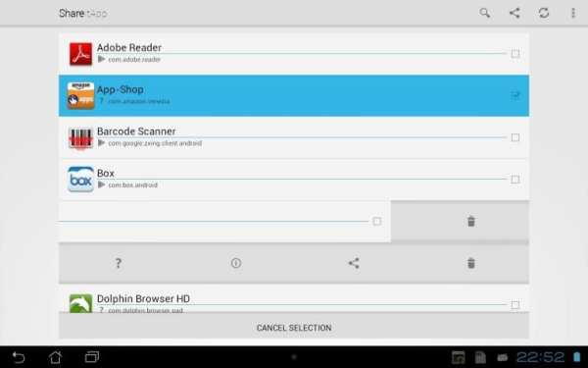Screen dimensions: 588x368
Task: Check the Adobe Reader checkbox
Action: (x=515, y=54)
